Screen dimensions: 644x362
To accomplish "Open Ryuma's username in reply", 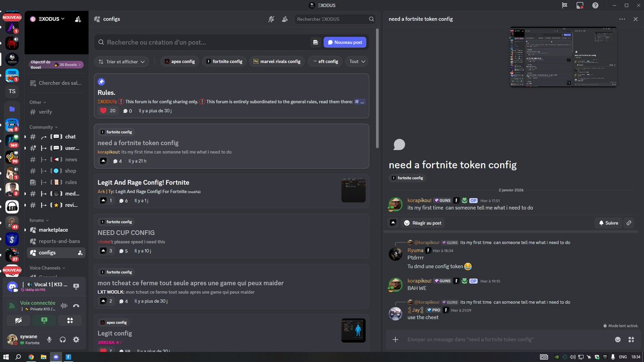I will pyautogui.click(x=415, y=250).
